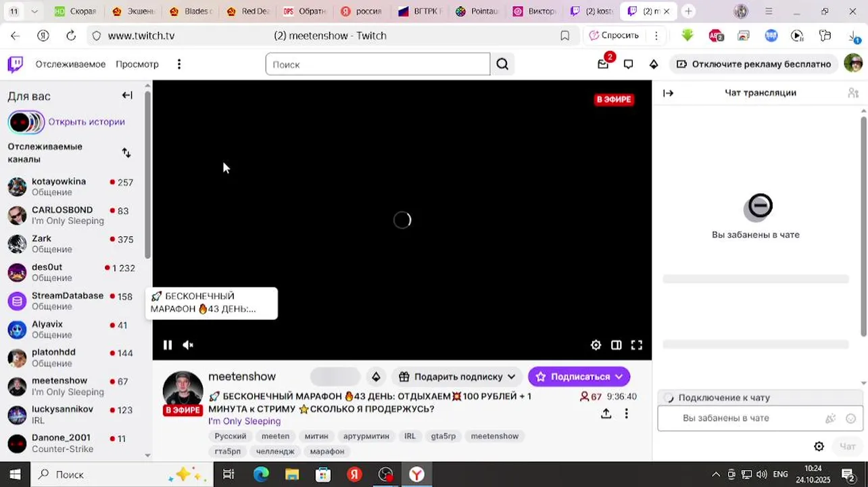Open Task View on the taskbar
Viewport: 868px width, 487px height.
tap(228, 474)
